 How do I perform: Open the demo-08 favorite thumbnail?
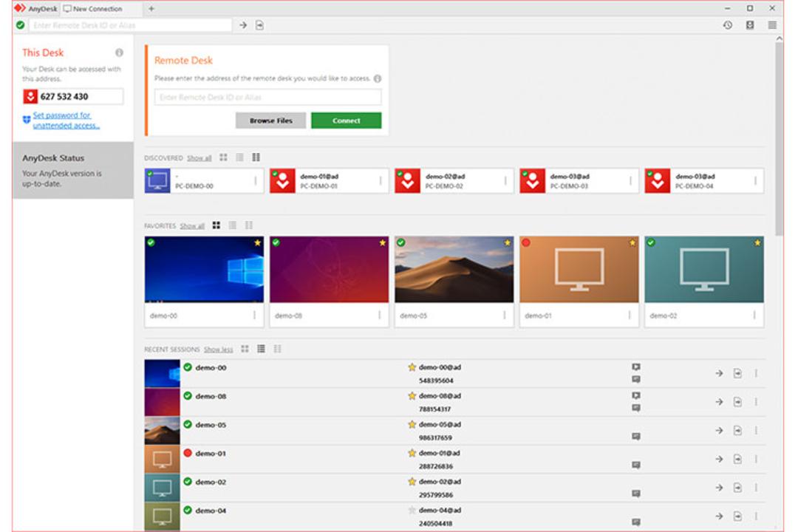(329, 269)
